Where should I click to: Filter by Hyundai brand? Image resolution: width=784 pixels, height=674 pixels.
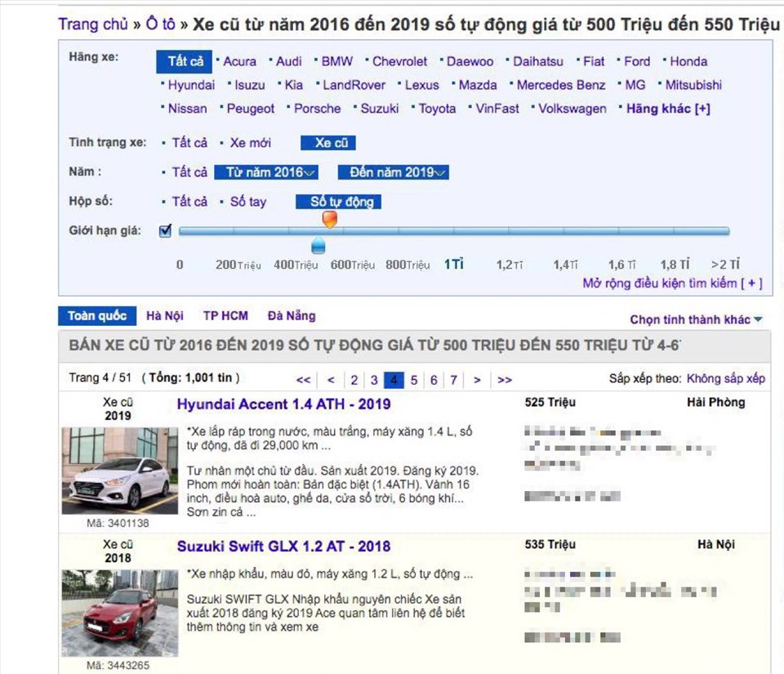(x=191, y=86)
